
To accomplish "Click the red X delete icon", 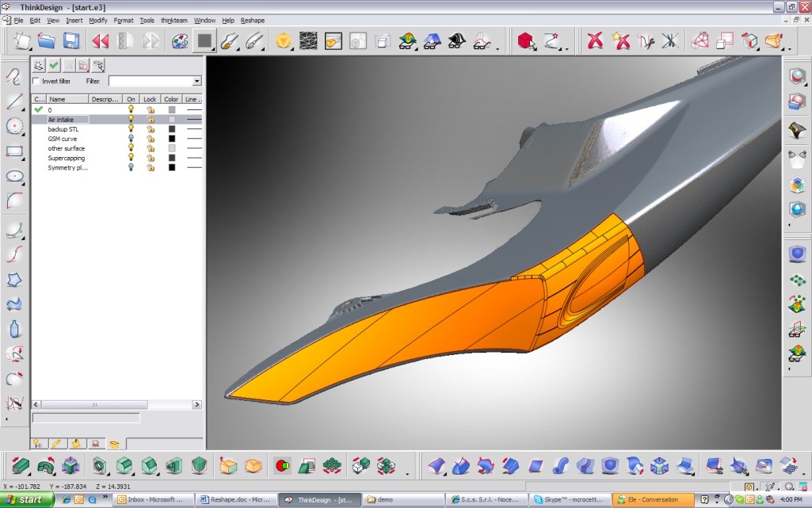I will pos(595,40).
